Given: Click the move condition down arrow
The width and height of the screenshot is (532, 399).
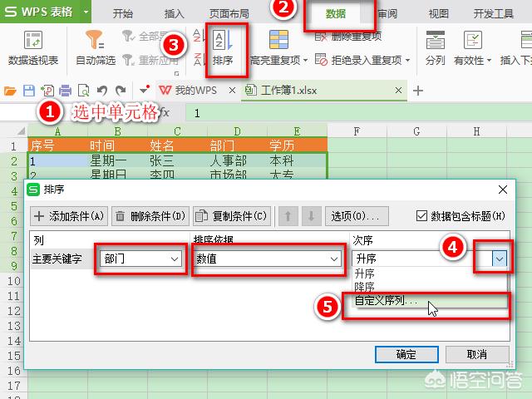Looking at the screenshot, I should [311, 216].
